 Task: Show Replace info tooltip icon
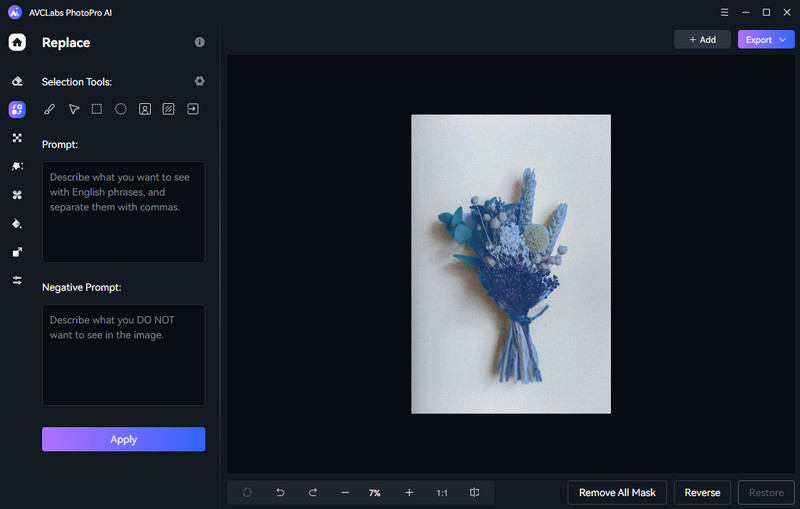point(199,42)
